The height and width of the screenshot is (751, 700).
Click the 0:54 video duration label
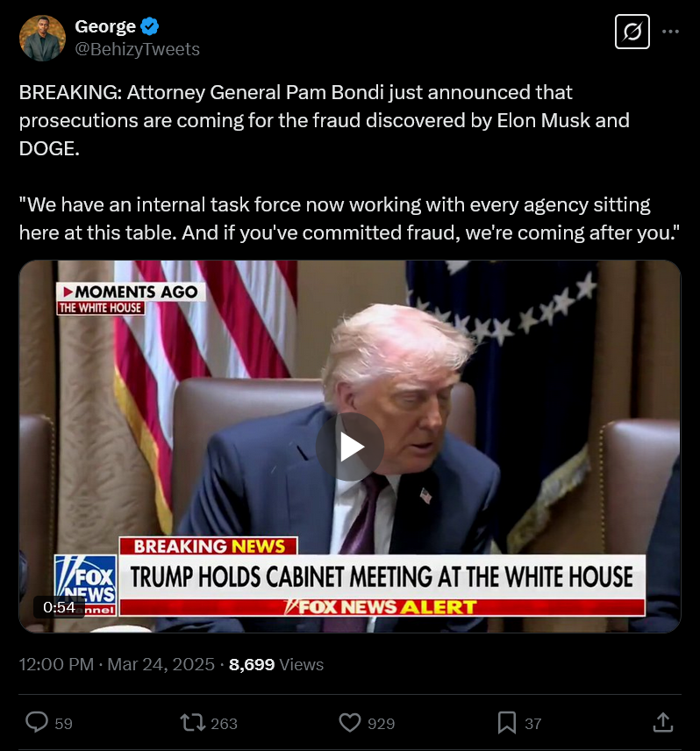[59, 607]
